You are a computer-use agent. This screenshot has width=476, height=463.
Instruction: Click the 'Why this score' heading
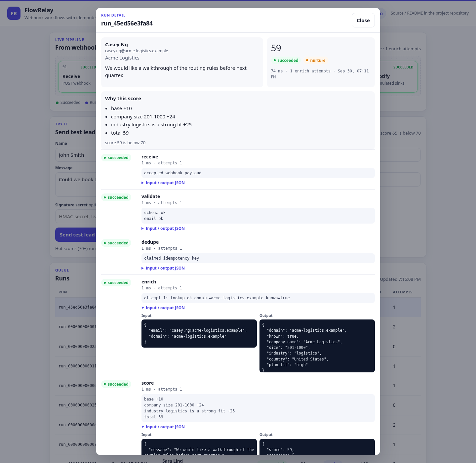123,99
